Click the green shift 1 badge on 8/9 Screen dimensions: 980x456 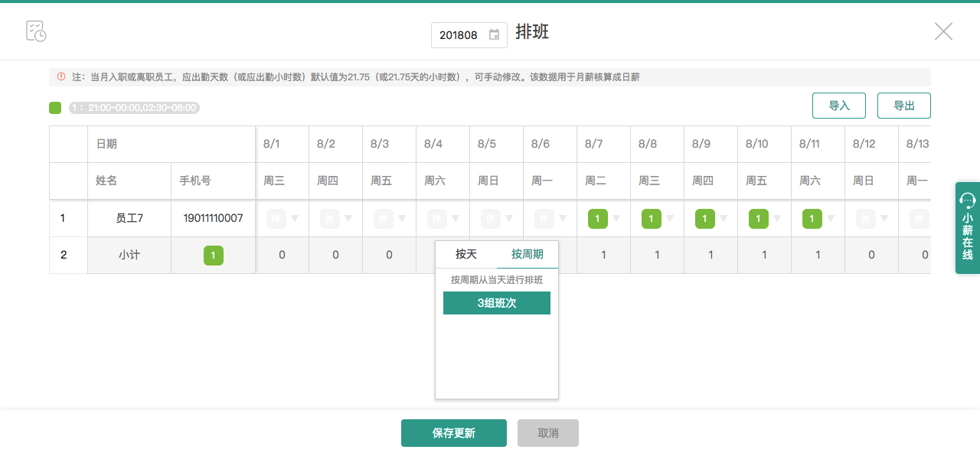(x=705, y=219)
